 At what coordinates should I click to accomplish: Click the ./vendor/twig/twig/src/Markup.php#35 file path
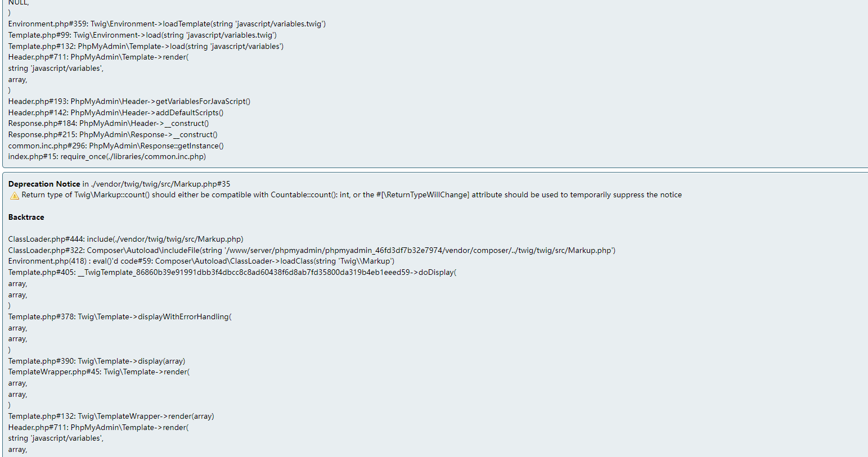(x=161, y=184)
